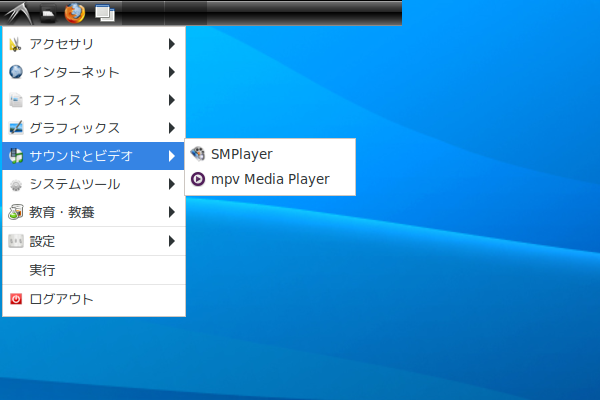Viewport: 600px width, 400px height.
Task: Open the グラフィックス menu category
Action: coord(94,128)
